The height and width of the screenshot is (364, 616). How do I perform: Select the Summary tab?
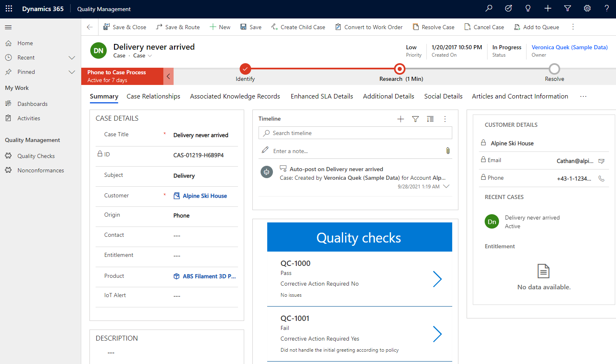(x=104, y=96)
